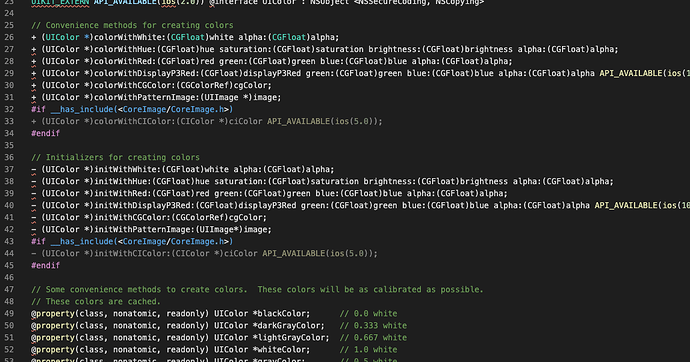The height and width of the screenshot is (362, 690).
Task: Click 'class' attribute on line 52
Action: [92, 350]
